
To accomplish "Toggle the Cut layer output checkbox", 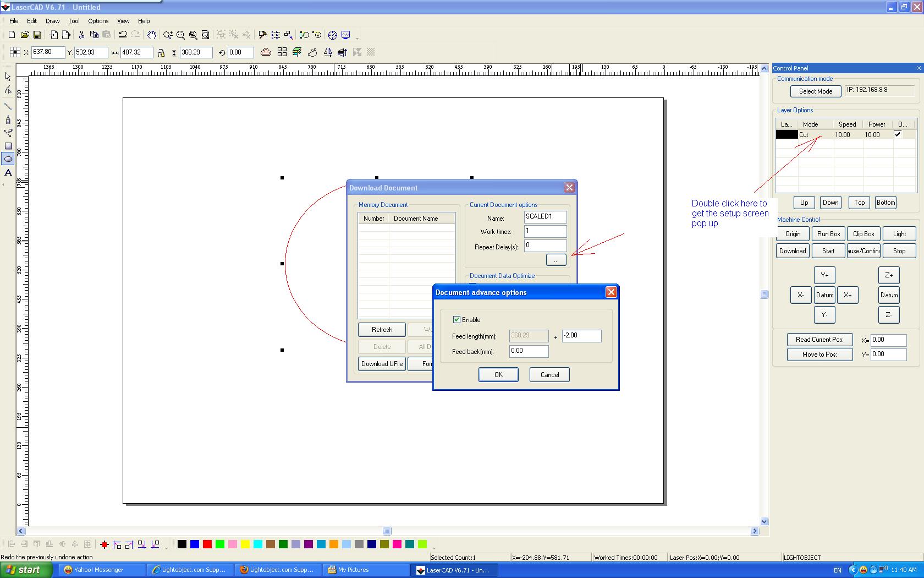I will pyautogui.click(x=898, y=134).
